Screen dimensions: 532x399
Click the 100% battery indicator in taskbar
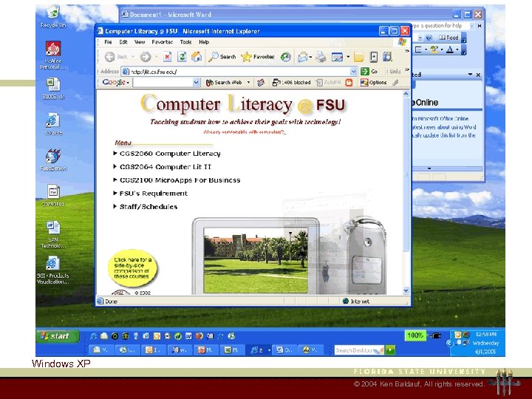click(415, 335)
